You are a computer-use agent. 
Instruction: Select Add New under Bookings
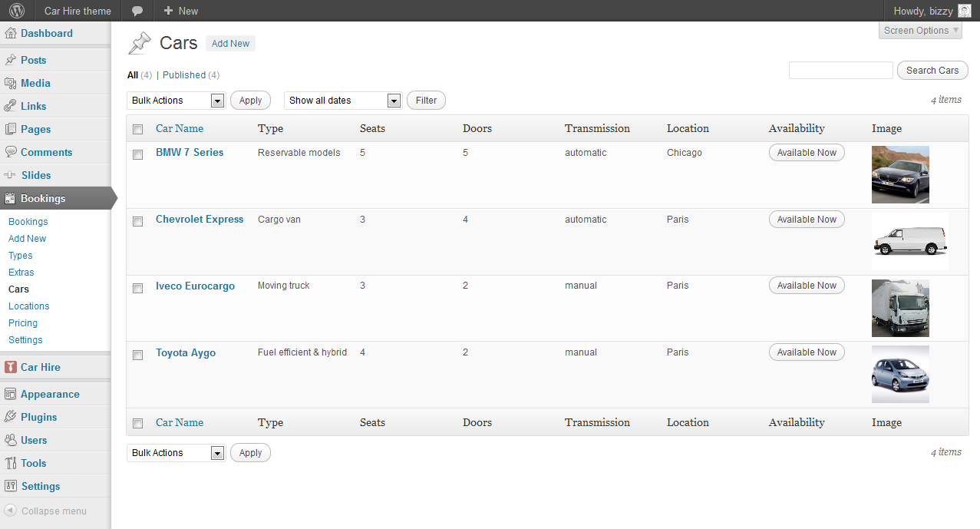pos(28,239)
